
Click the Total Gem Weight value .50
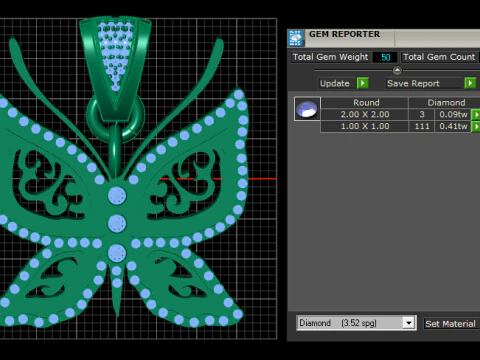385,57
